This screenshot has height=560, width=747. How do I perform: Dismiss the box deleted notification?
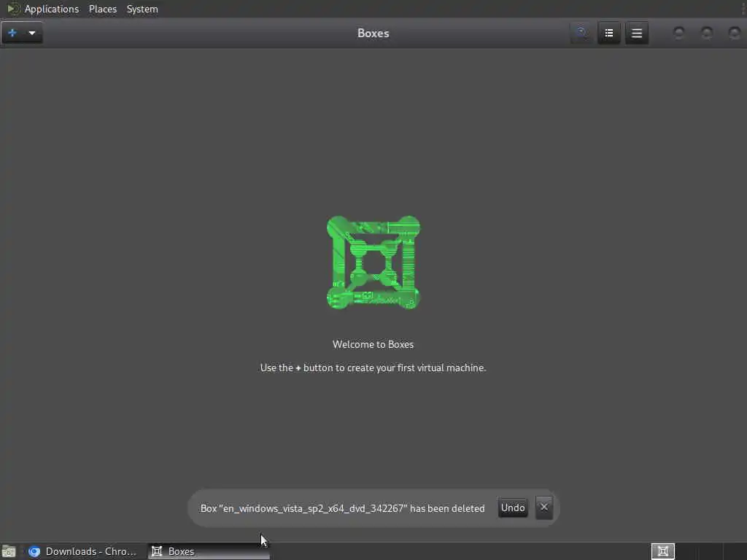pos(544,507)
